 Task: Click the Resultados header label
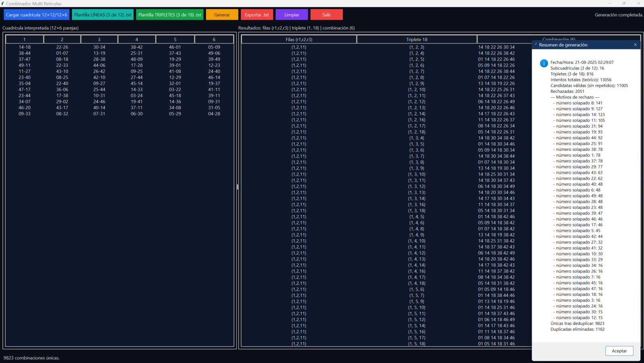297,28
